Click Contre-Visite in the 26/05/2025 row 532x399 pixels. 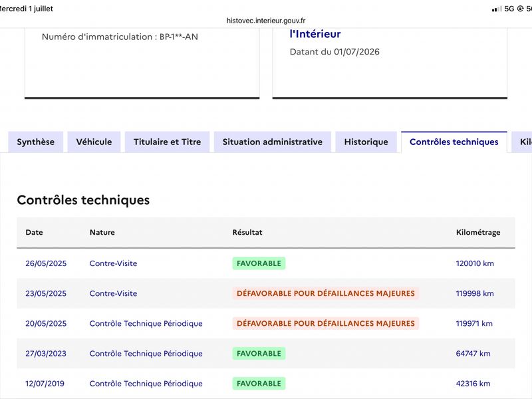(113, 263)
